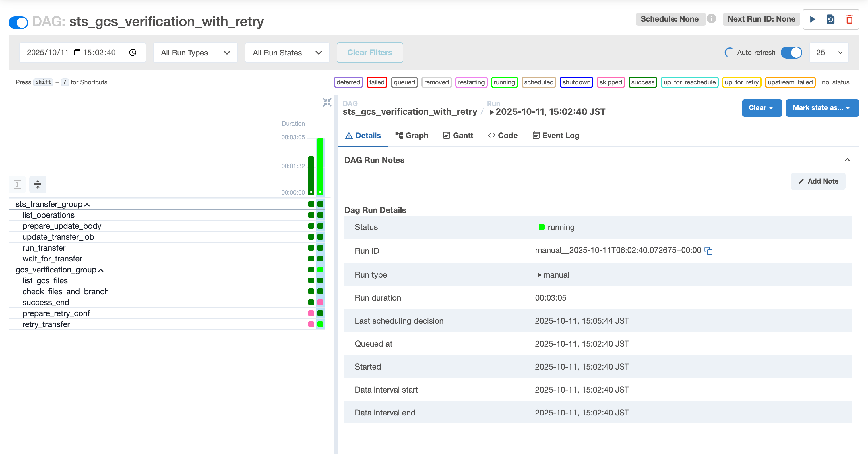
Task: Toggle the DAG pause/unpause switch
Action: coord(19,23)
